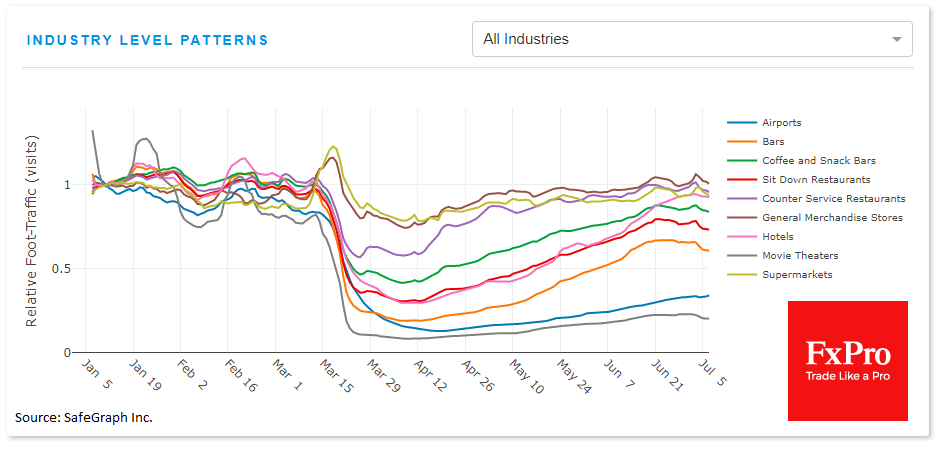Hide the Hotels line from legend

[777, 237]
